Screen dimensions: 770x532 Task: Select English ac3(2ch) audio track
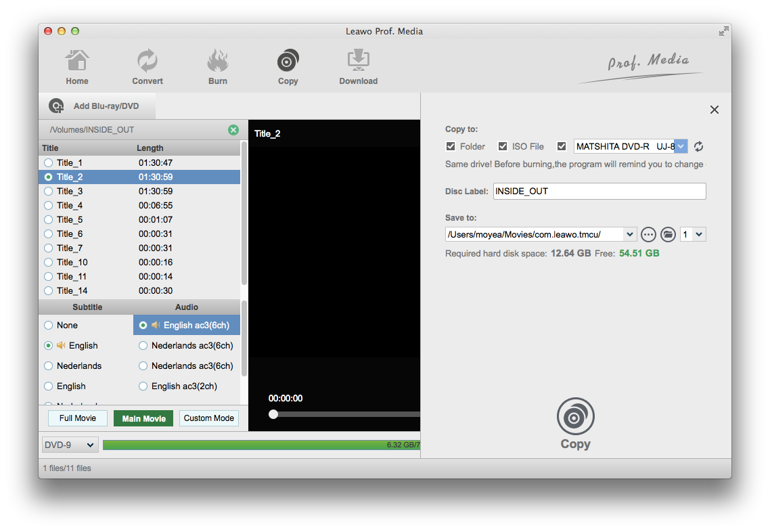(x=143, y=386)
